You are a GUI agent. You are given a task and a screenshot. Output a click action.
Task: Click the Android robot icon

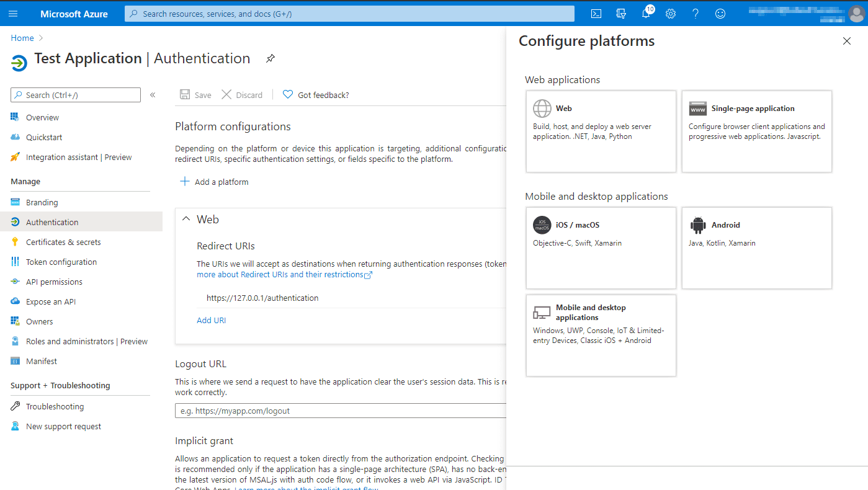click(698, 225)
